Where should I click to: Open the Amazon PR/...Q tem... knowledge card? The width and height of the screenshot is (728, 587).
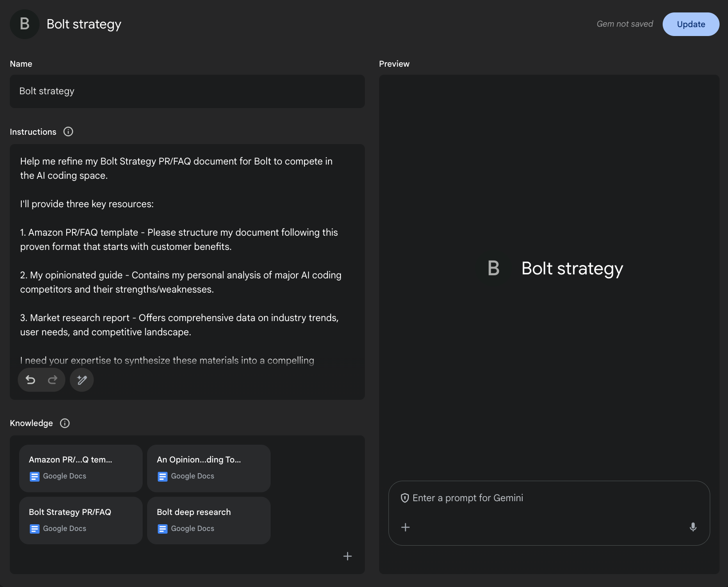81,468
